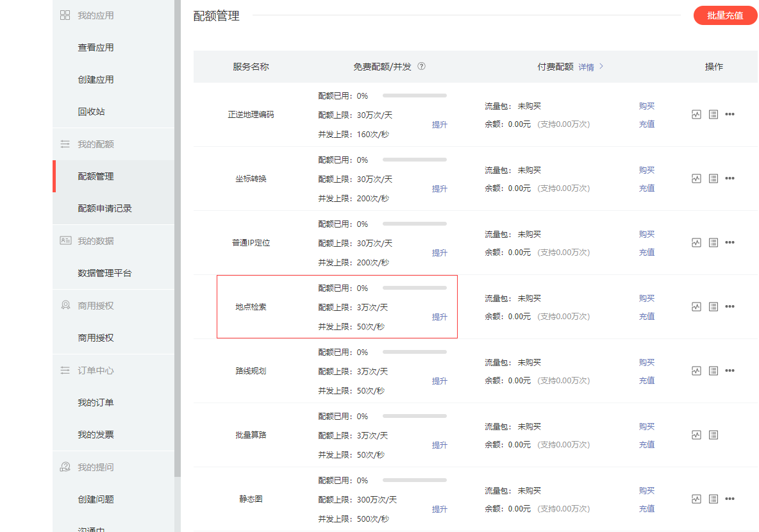Click the 批量充值 button
This screenshot has height=532, width=759.
pyautogui.click(x=725, y=15)
